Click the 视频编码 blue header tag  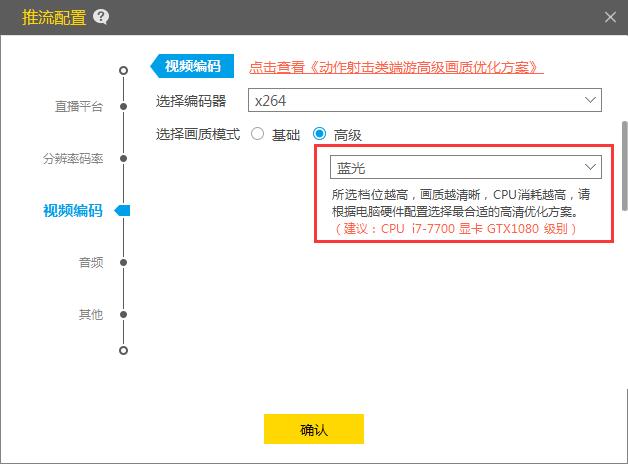[192, 66]
